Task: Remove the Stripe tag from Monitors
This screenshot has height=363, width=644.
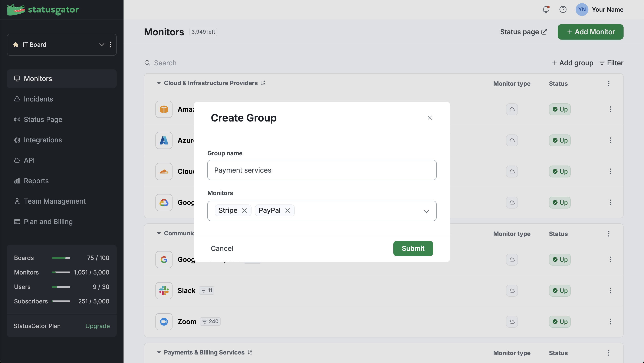Action: pyautogui.click(x=244, y=211)
